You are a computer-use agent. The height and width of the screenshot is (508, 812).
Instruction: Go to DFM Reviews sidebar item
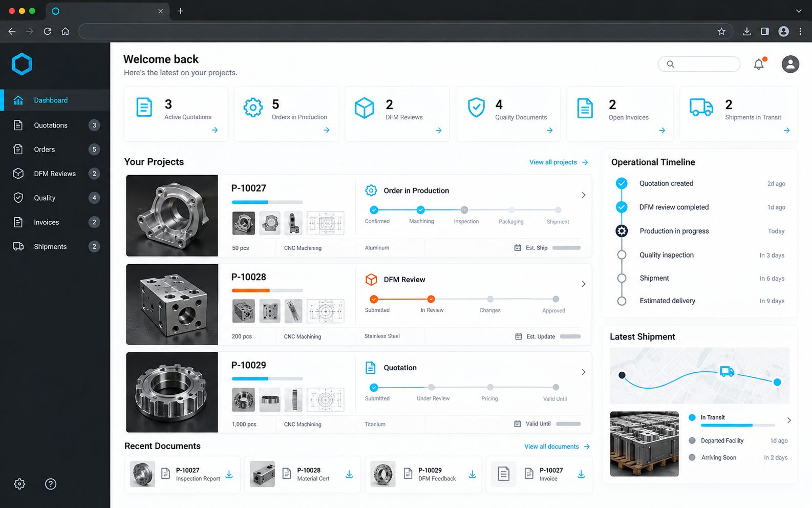tap(55, 174)
